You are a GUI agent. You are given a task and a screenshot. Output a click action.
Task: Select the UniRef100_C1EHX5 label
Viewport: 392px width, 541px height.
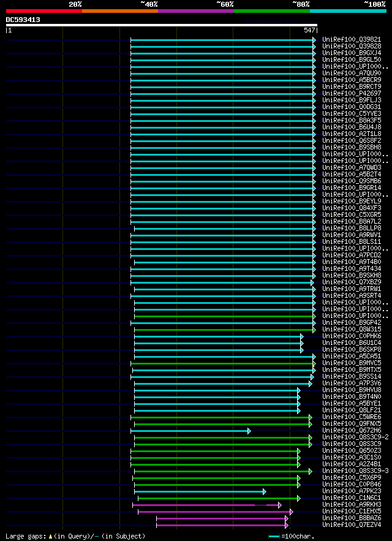352,512
